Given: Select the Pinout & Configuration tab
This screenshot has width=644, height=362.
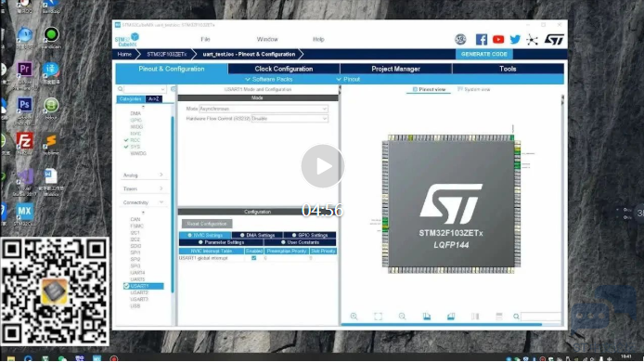Looking at the screenshot, I should tap(172, 69).
